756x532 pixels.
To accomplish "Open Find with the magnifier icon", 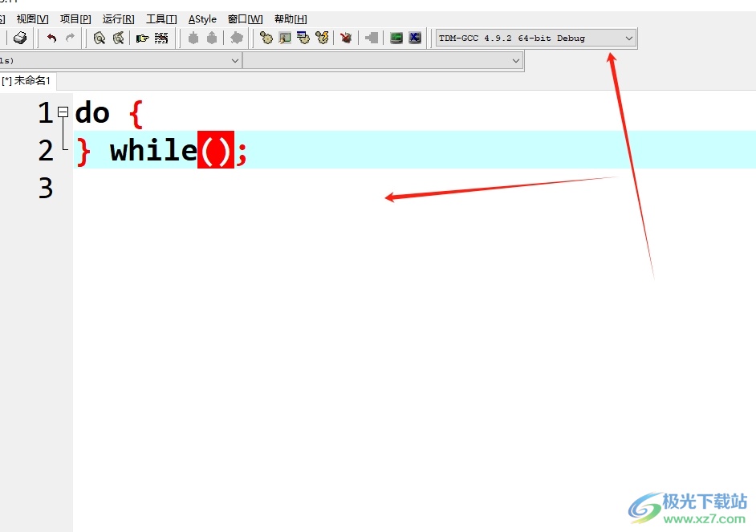I will coord(100,38).
